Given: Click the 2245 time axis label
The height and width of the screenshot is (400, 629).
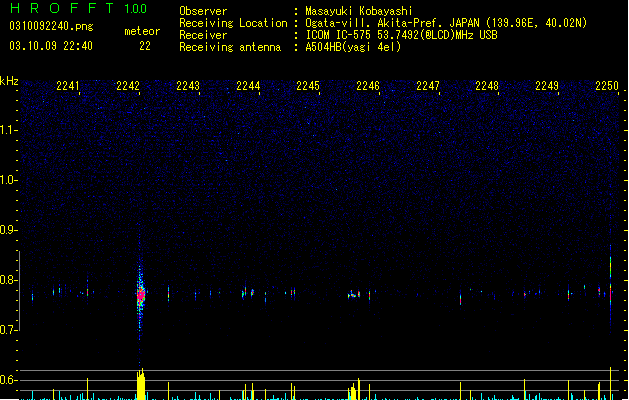Looking at the screenshot, I should [308, 86].
